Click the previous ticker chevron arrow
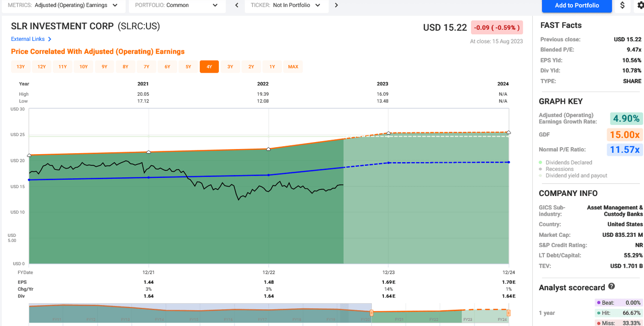Screen dimensions: 644x326 236,6
